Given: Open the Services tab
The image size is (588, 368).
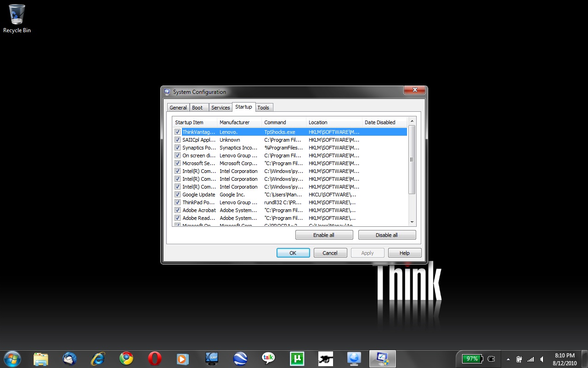Looking at the screenshot, I should [x=220, y=108].
